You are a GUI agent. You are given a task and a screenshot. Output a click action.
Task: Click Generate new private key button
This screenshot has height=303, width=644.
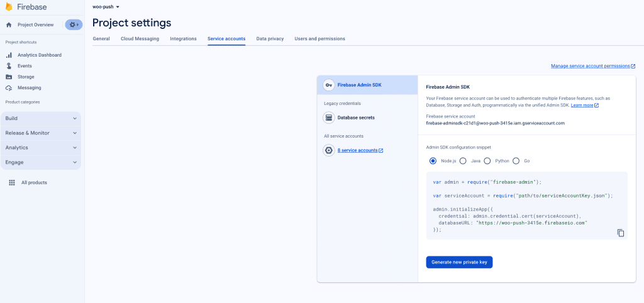[x=459, y=262]
